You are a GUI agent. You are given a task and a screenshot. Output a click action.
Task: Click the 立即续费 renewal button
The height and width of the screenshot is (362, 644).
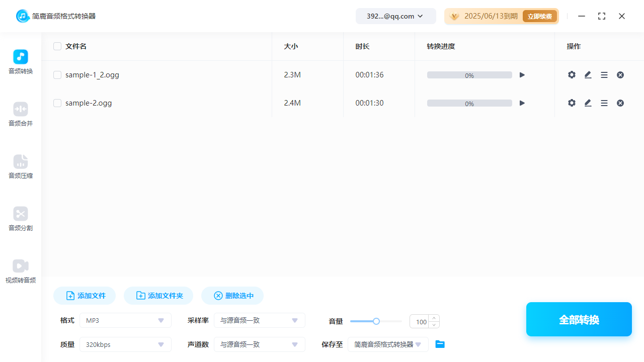539,16
